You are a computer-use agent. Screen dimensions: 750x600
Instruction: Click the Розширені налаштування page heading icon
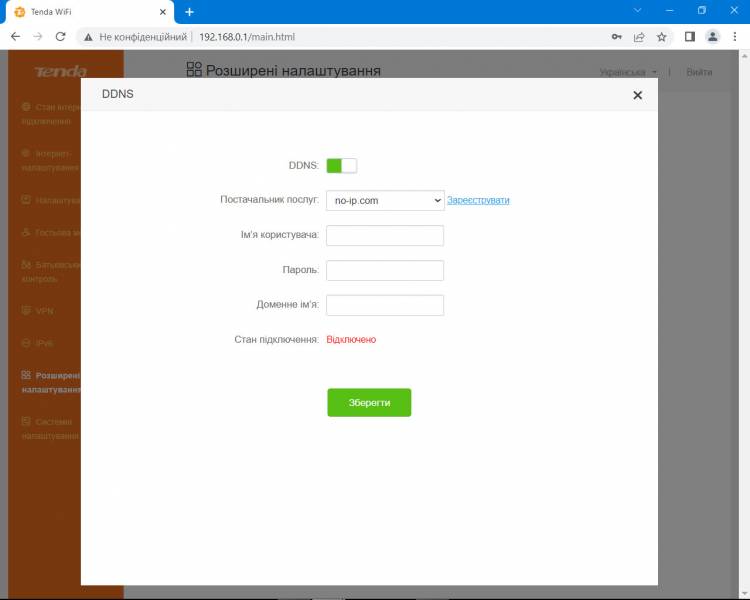[194, 69]
